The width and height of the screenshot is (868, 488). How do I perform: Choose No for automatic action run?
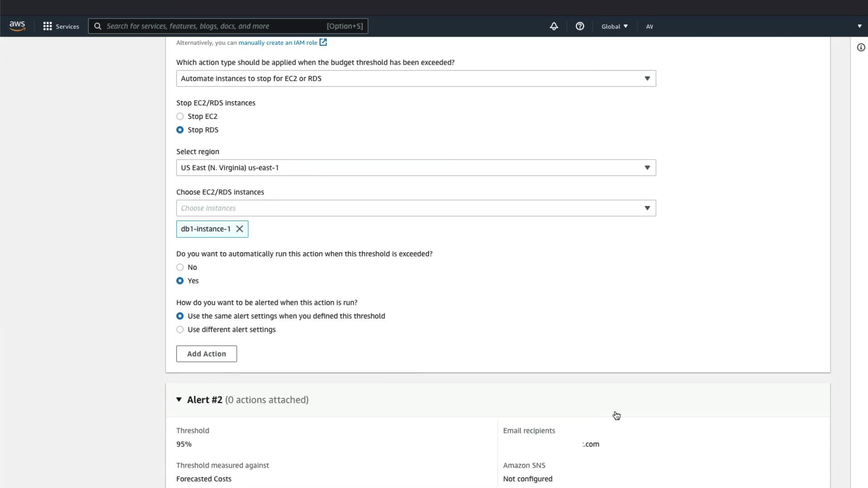tap(180, 267)
